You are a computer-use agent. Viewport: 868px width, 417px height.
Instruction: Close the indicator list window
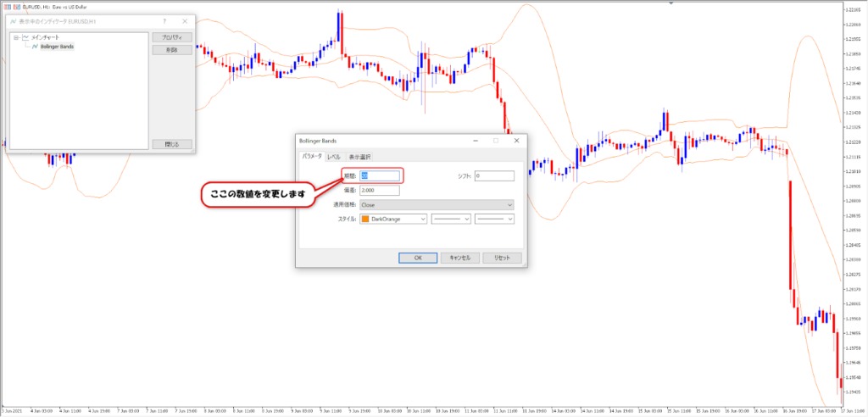click(x=185, y=21)
